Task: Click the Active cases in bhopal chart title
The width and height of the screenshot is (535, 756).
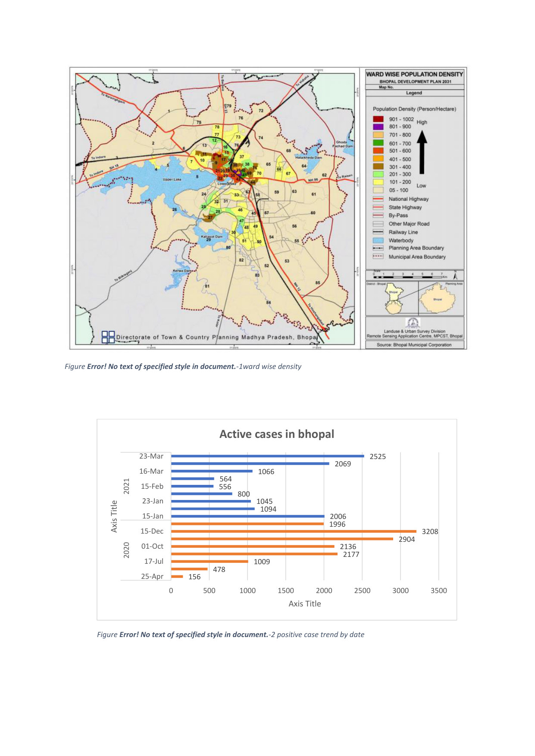Action: (x=277, y=434)
